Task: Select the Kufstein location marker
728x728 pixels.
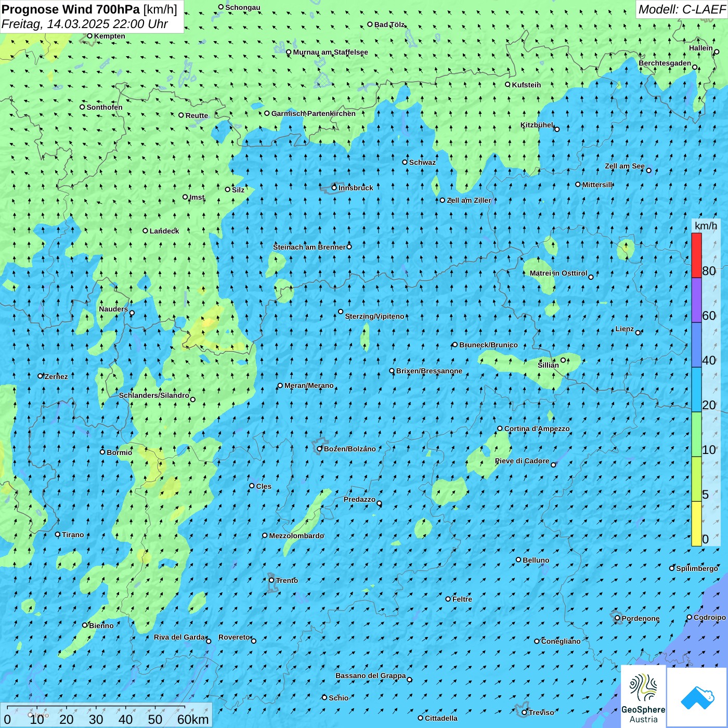Action: [508, 84]
